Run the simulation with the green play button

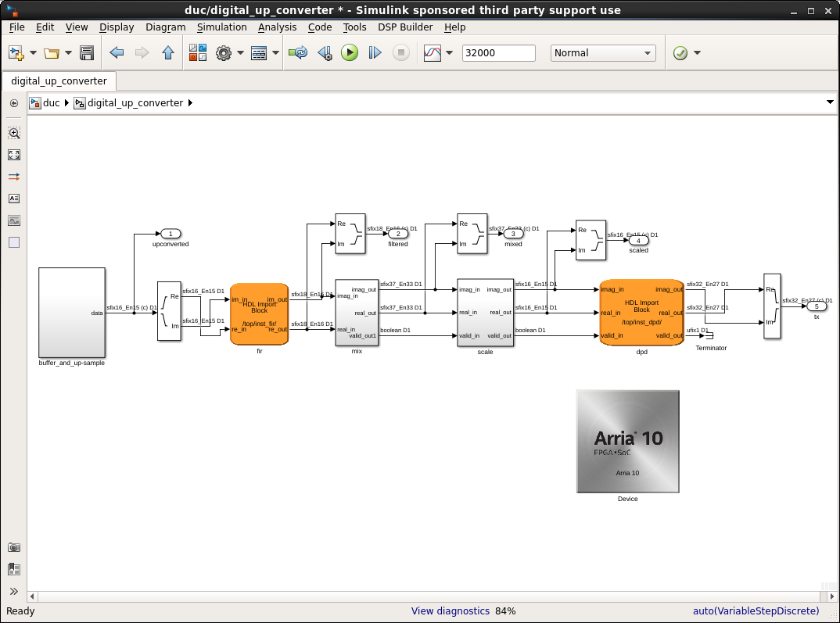tap(350, 53)
